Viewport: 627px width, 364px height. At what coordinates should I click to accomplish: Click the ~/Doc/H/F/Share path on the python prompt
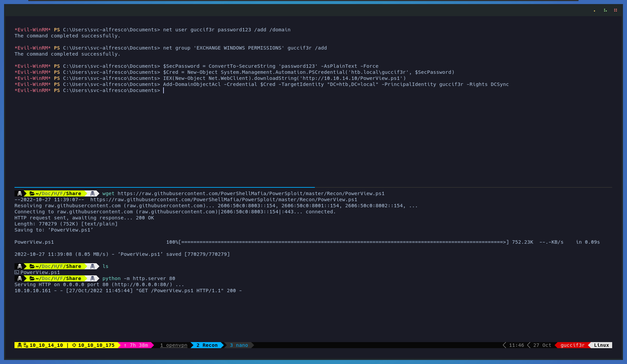[x=58, y=278]
